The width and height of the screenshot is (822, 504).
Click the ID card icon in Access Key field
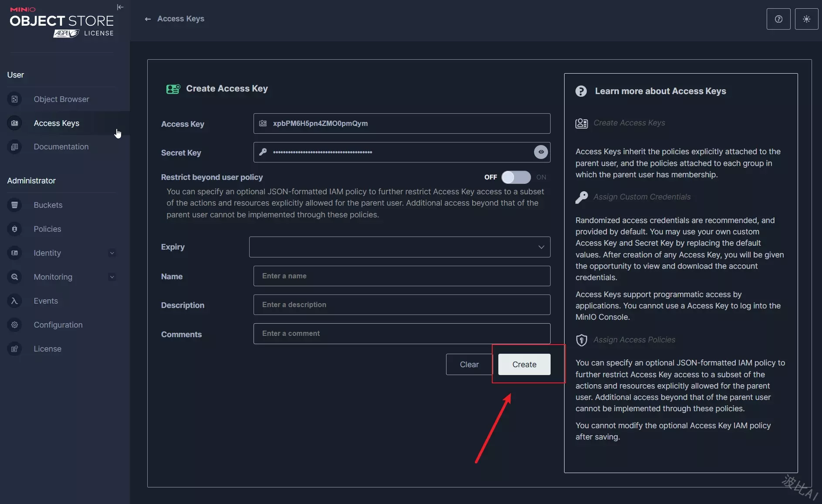pos(263,123)
